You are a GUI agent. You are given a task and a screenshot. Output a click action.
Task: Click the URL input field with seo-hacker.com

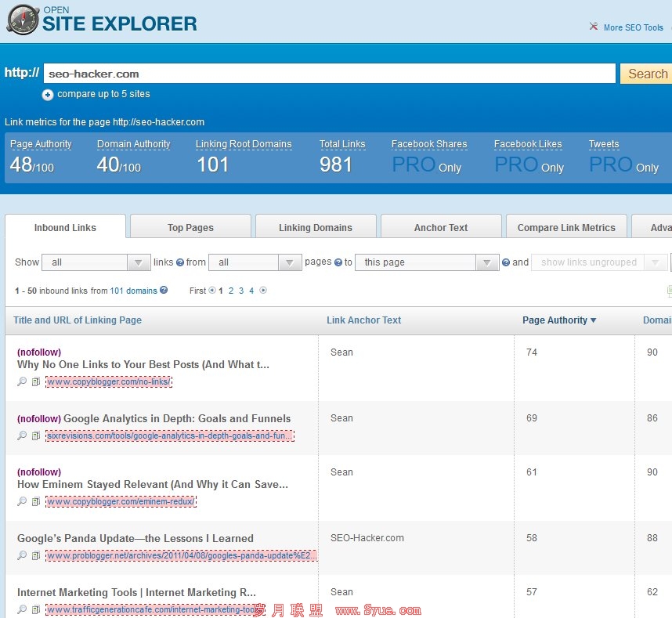click(329, 74)
